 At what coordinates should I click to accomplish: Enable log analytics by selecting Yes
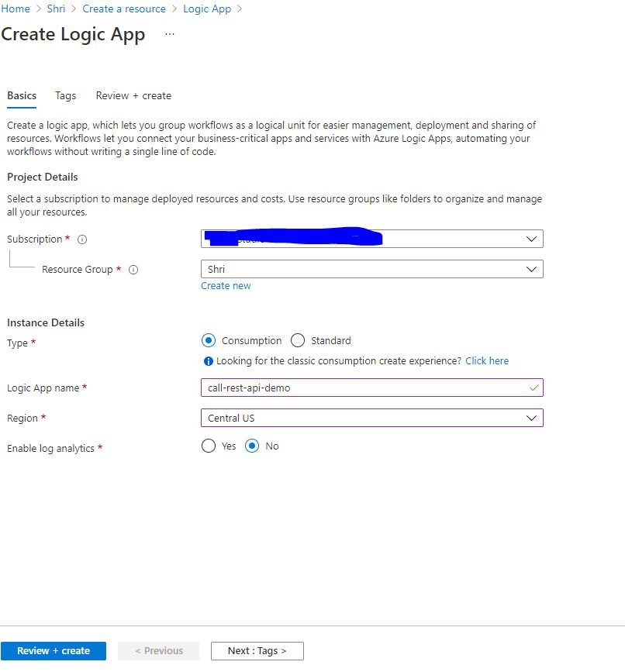pos(208,446)
